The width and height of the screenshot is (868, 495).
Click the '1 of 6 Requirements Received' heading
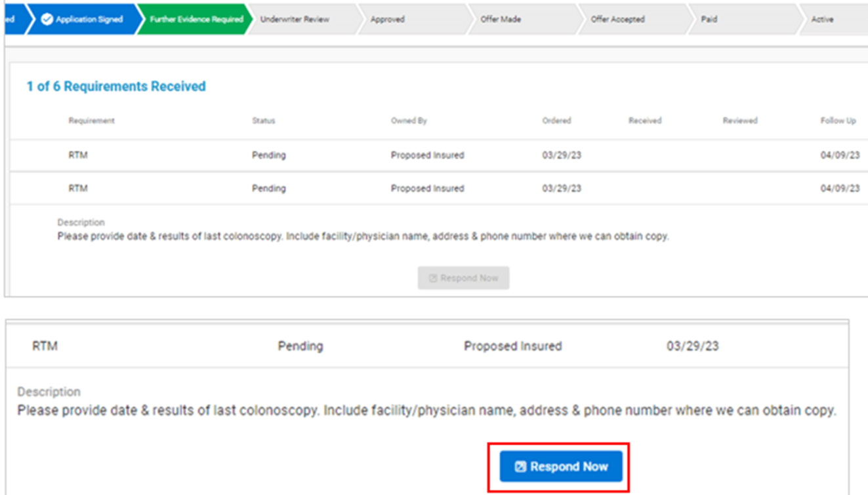(116, 87)
